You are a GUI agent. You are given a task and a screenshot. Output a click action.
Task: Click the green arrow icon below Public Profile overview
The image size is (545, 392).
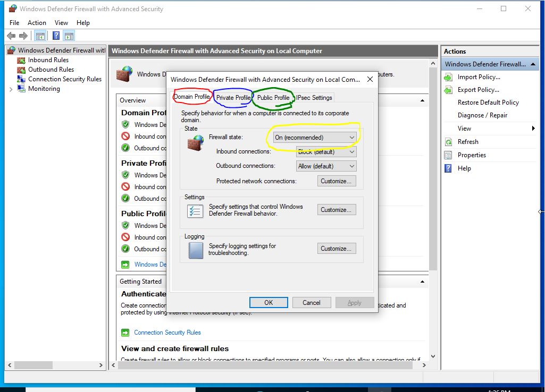125,265
